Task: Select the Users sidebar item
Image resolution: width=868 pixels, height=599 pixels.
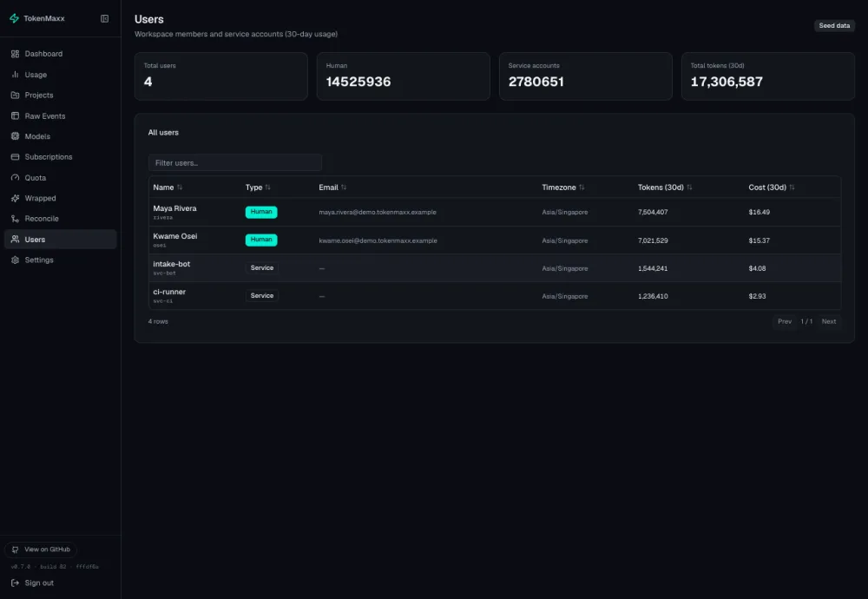Action: [x=61, y=239]
